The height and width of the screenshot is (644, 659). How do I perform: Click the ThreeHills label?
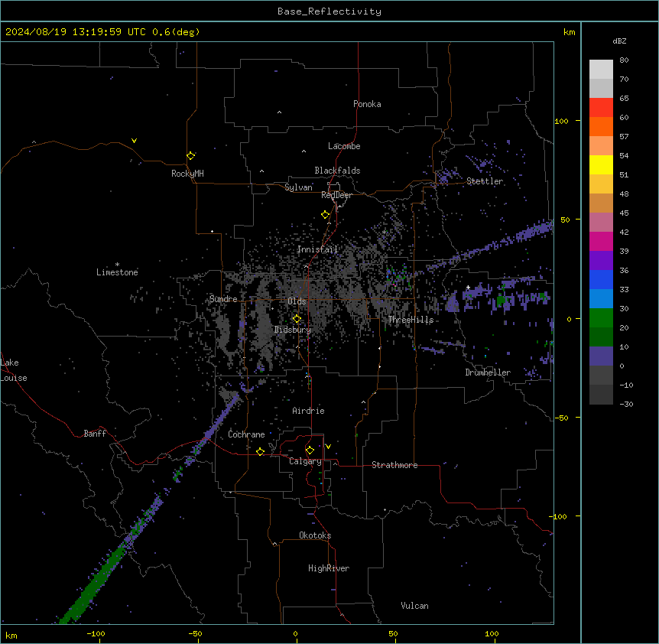411,320
